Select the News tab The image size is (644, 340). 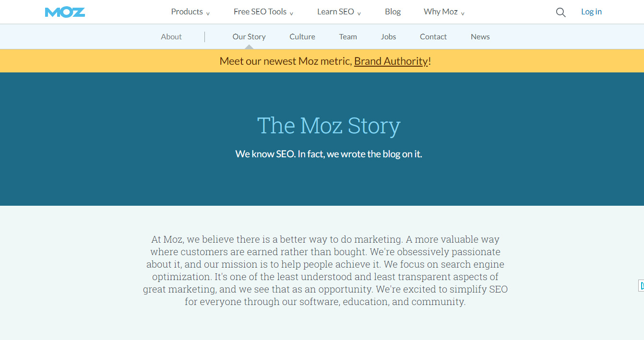click(x=480, y=36)
